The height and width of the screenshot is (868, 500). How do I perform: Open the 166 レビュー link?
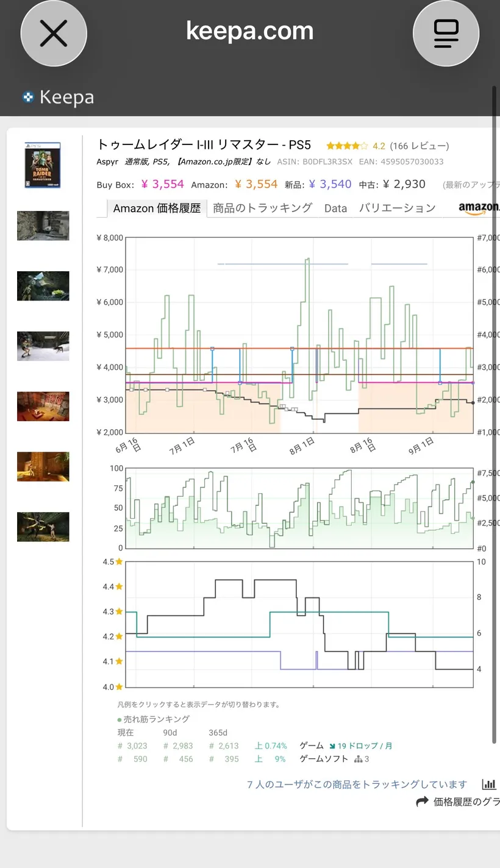[420, 146]
